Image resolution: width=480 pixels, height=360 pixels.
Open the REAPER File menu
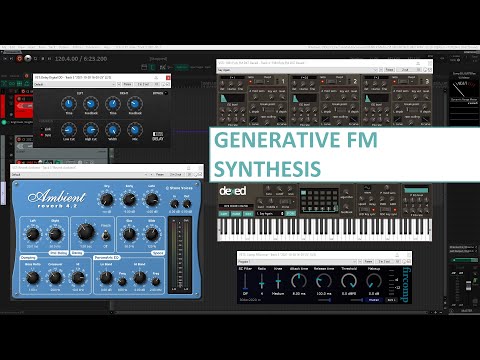pyautogui.click(x=4, y=47)
